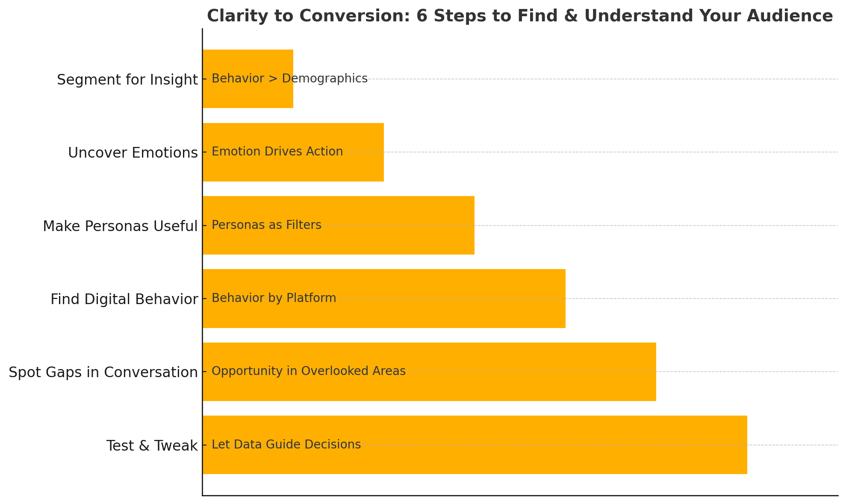Viewport: 846px width, 504px height.
Task: Select the Test & Tweak axis label
Action: 152,445
